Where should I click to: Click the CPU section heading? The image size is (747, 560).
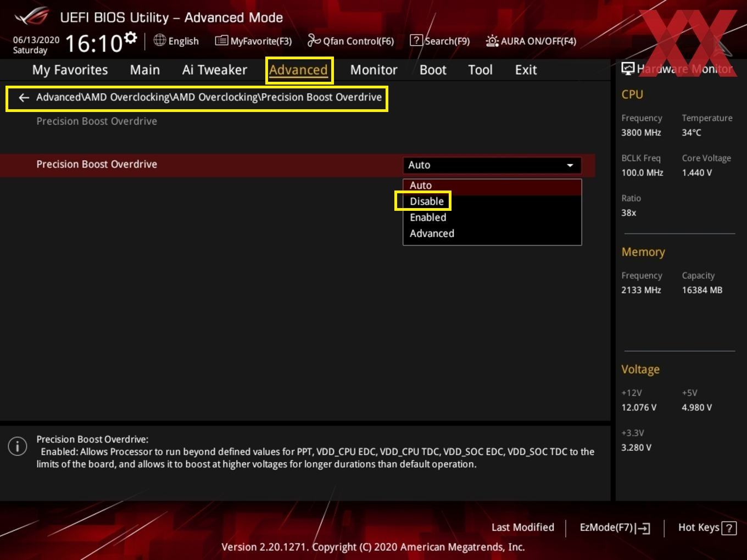click(x=632, y=94)
